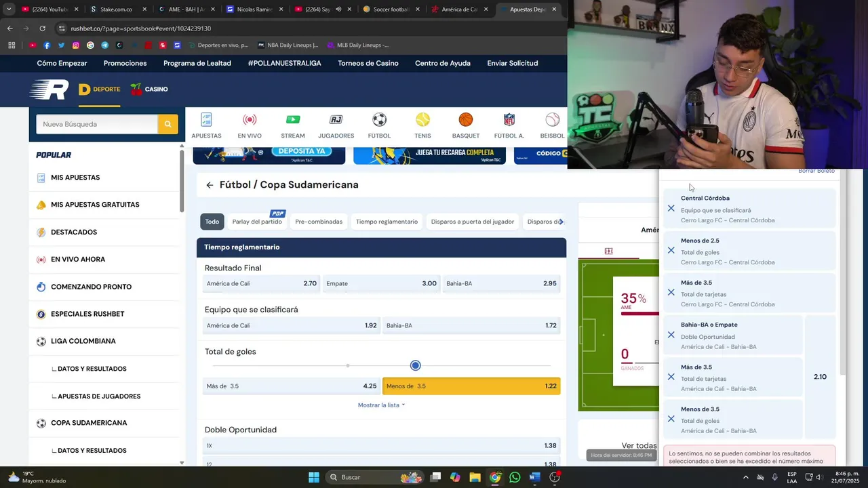The height and width of the screenshot is (488, 868).
Task: Select Disparos a puerta del jugador tab
Action: coord(473,222)
